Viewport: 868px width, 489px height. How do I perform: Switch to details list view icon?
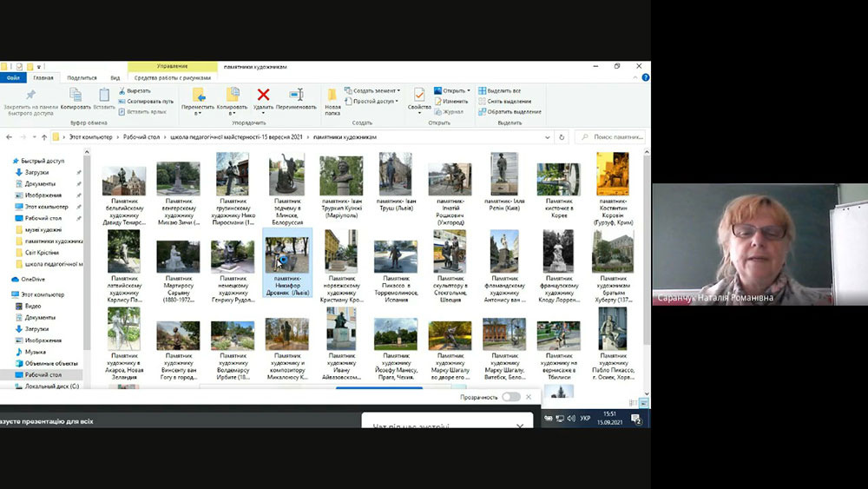pyautogui.click(x=633, y=403)
